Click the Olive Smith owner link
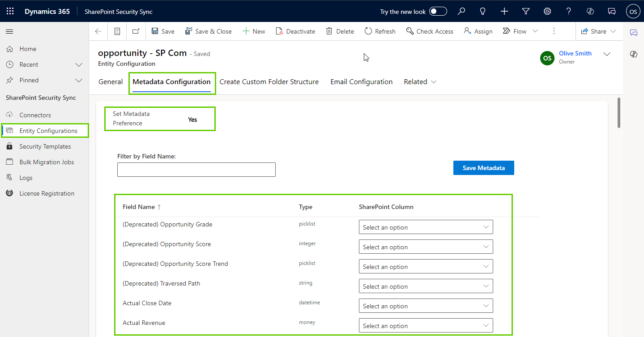This screenshot has width=644, height=337. pyautogui.click(x=575, y=53)
